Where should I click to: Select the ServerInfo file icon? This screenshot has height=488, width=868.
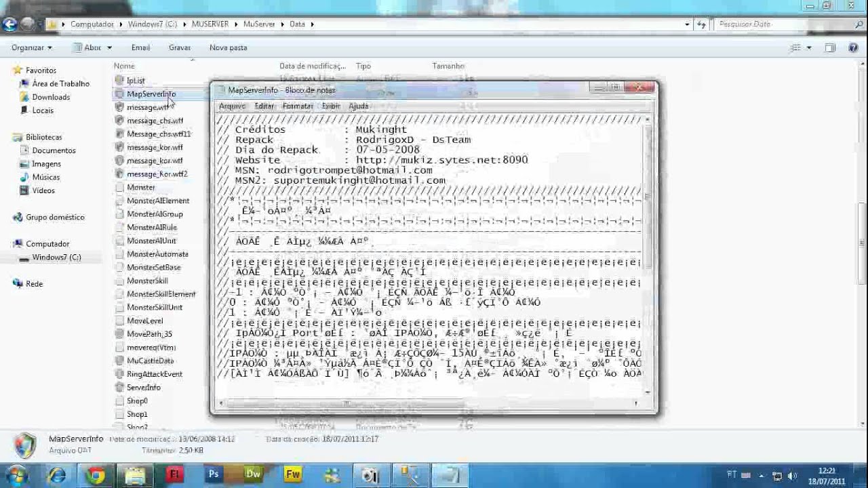pos(119,388)
